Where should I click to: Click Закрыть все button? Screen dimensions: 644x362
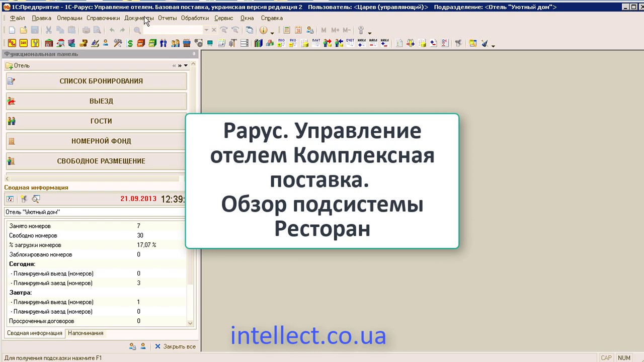(x=175, y=346)
